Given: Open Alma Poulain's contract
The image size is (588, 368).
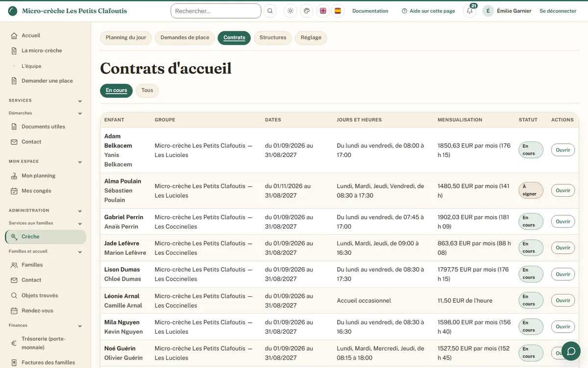Looking at the screenshot, I should pyautogui.click(x=563, y=190).
